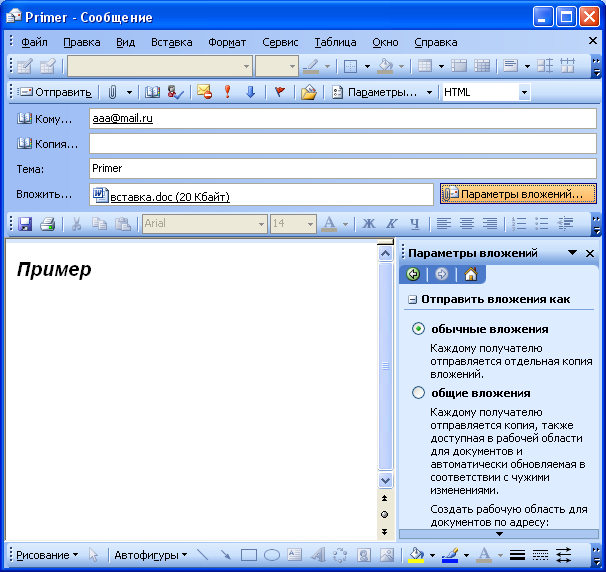Click the aaa@mail.ru recipient address
The image size is (606, 572).
pos(123,118)
